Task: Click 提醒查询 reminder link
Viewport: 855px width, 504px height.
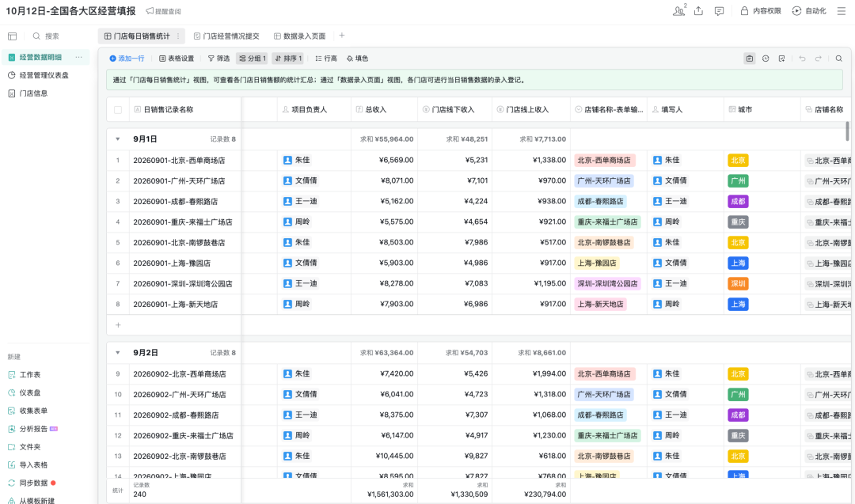Action: click(164, 11)
